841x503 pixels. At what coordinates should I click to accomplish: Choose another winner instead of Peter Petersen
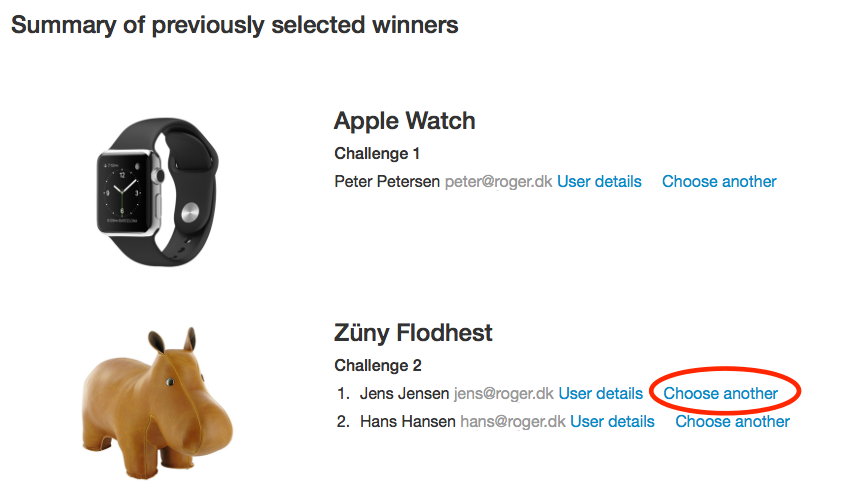[719, 181]
